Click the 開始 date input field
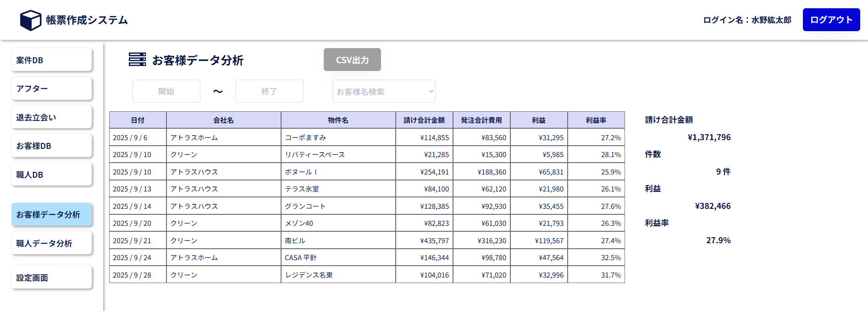Screen dimensions: 868x311 (x=166, y=92)
